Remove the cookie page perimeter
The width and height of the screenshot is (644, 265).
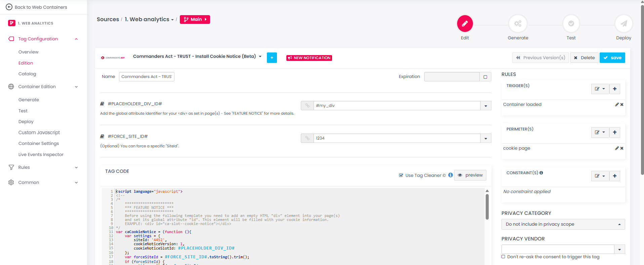point(622,148)
